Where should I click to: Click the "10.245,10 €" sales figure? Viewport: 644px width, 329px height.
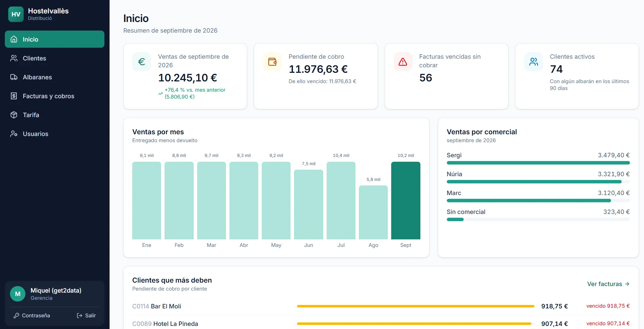point(188,78)
